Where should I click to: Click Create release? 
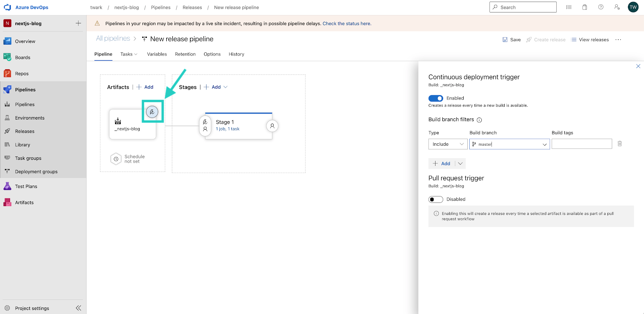tap(546, 39)
